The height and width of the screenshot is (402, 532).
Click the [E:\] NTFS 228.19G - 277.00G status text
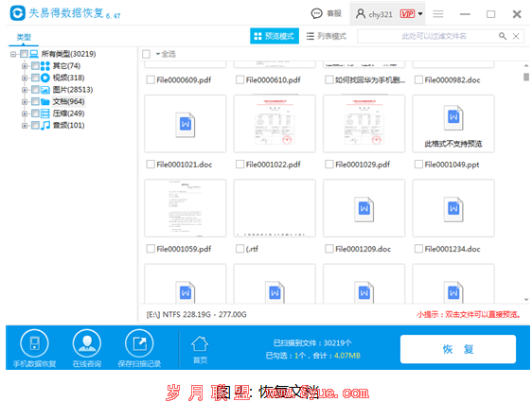[x=197, y=315]
